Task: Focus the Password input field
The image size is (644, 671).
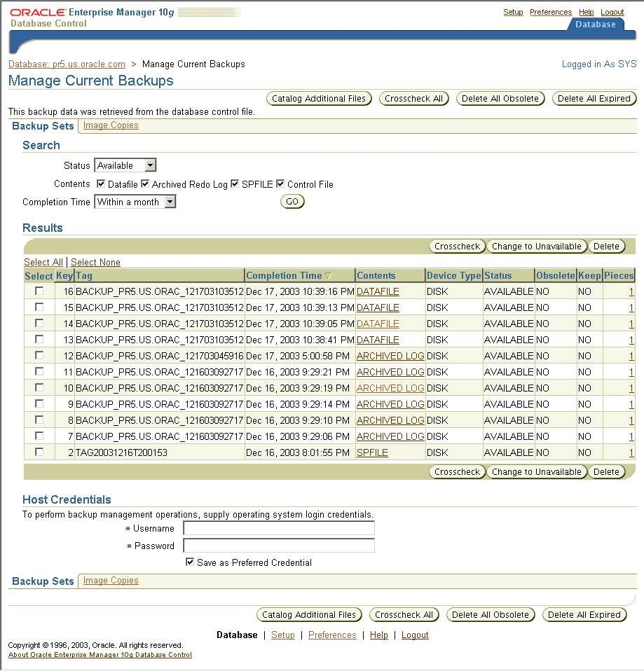Action: (x=279, y=546)
